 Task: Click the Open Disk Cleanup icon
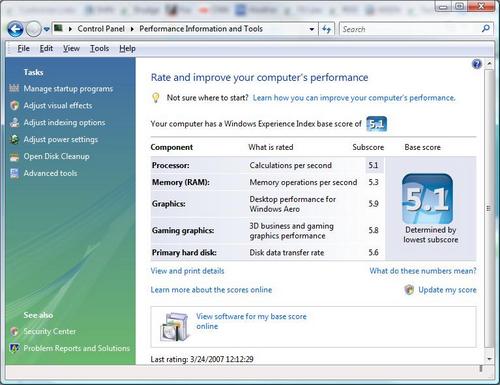click(x=14, y=156)
